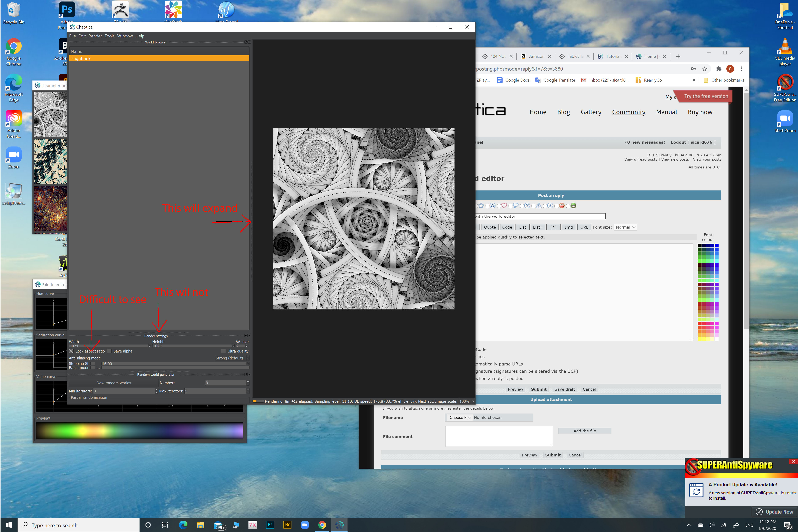Open the Start Zoom desktop shortcut
The height and width of the screenshot is (532, 798).
tap(785, 121)
